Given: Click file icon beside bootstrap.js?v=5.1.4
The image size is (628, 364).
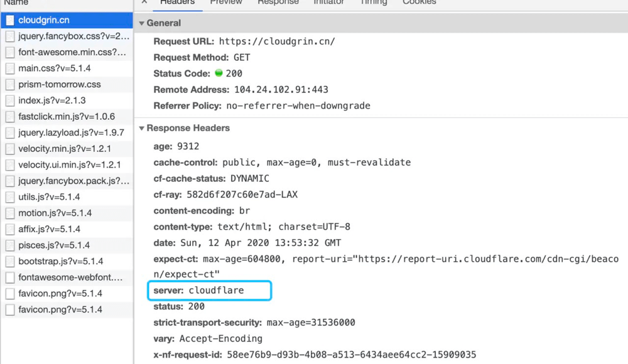Looking at the screenshot, I should (10, 261).
